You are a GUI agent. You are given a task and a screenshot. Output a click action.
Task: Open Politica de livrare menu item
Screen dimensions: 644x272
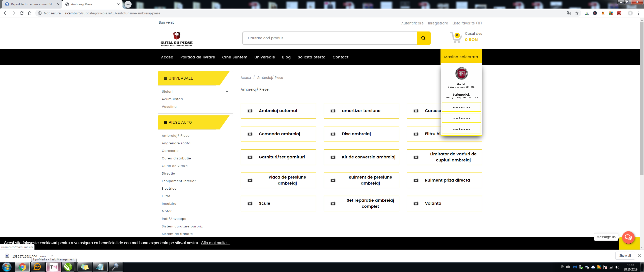[x=198, y=57]
